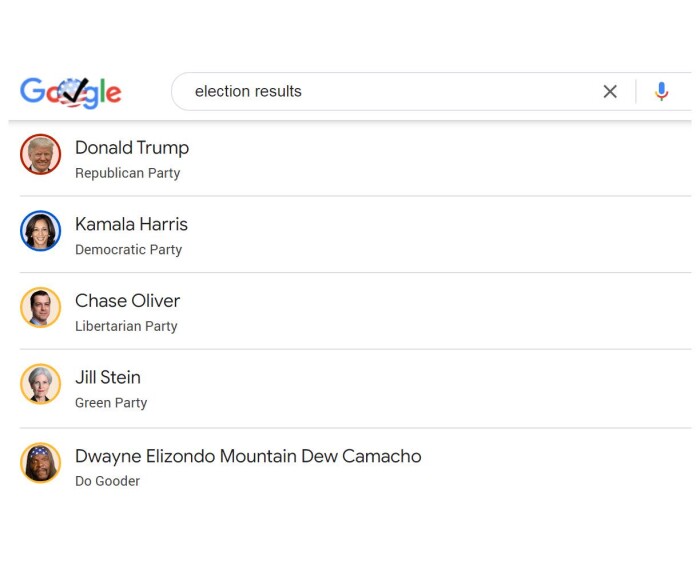700x576 pixels.
Task: Click the avatar beside Dwayne Elizondo Camacho
Action: tap(41, 463)
